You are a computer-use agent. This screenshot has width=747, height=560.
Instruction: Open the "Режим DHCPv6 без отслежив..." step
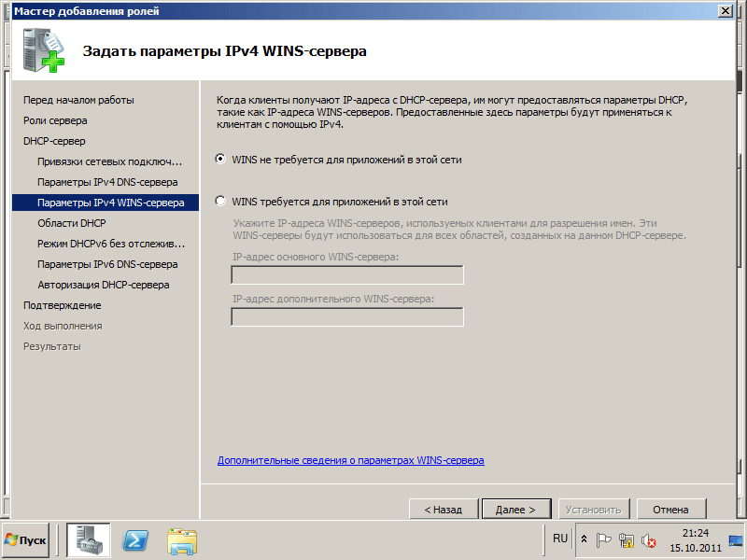(x=111, y=244)
